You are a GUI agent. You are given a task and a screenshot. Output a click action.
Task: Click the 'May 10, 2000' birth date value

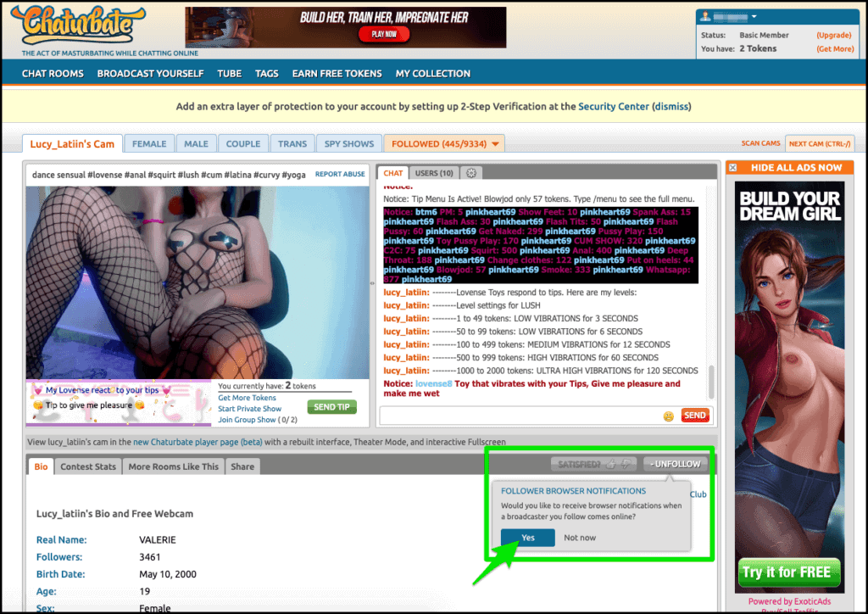(168, 574)
